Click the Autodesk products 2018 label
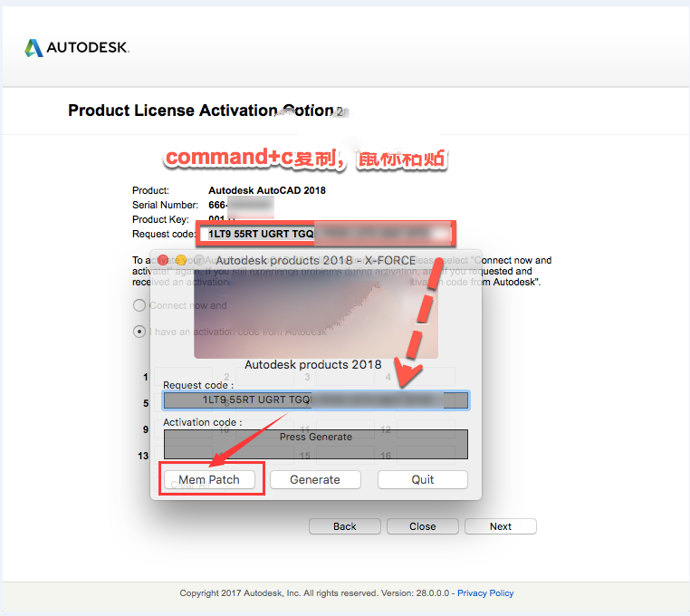The image size is (690, 616). (x=313, y=364)
